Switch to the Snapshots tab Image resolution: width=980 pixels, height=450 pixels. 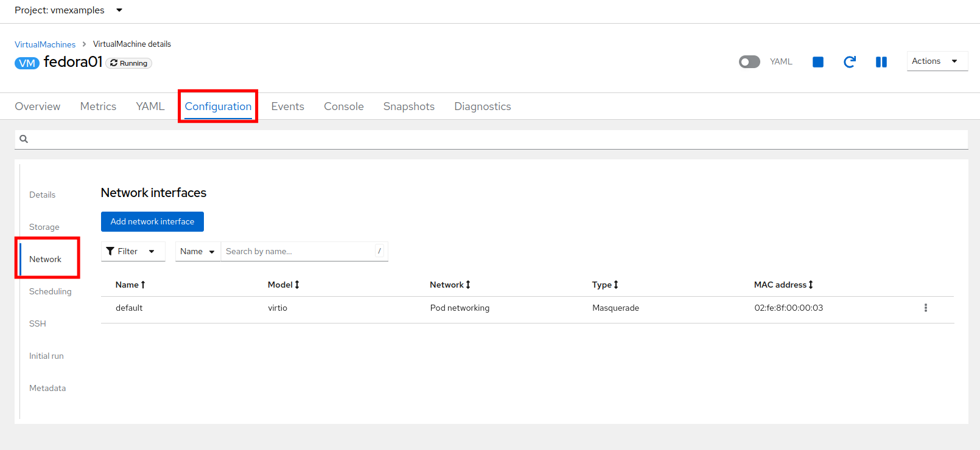coord(409,106)
